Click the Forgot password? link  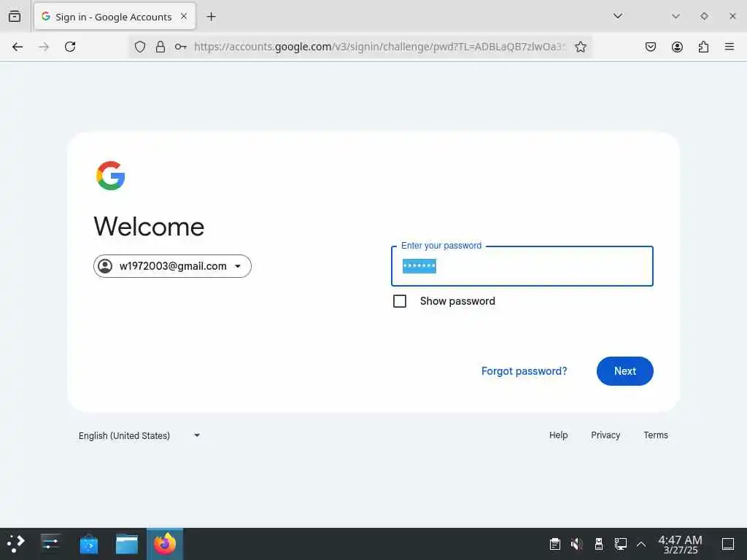point(524,371)
